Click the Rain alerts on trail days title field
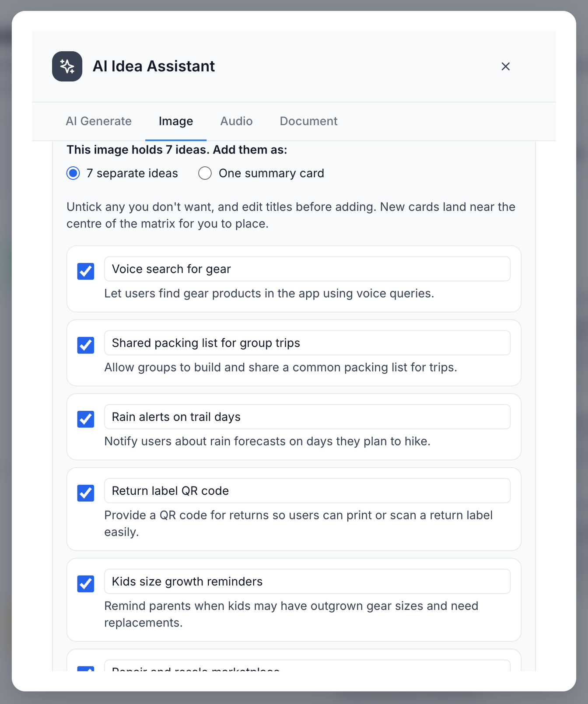 point(307,417)
